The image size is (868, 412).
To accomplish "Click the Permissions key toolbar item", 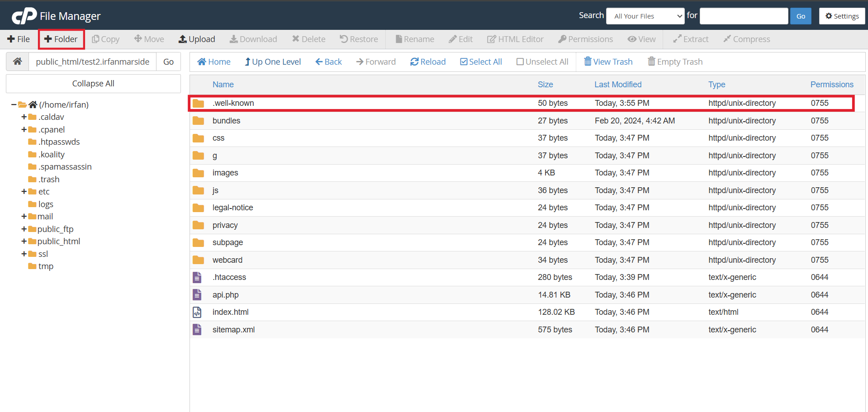I will pos(586,39).
